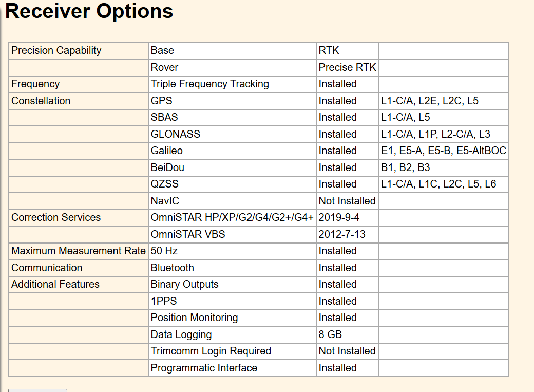
Task: Select the Trimcomm Login Required cell
Action: point(211,351)
